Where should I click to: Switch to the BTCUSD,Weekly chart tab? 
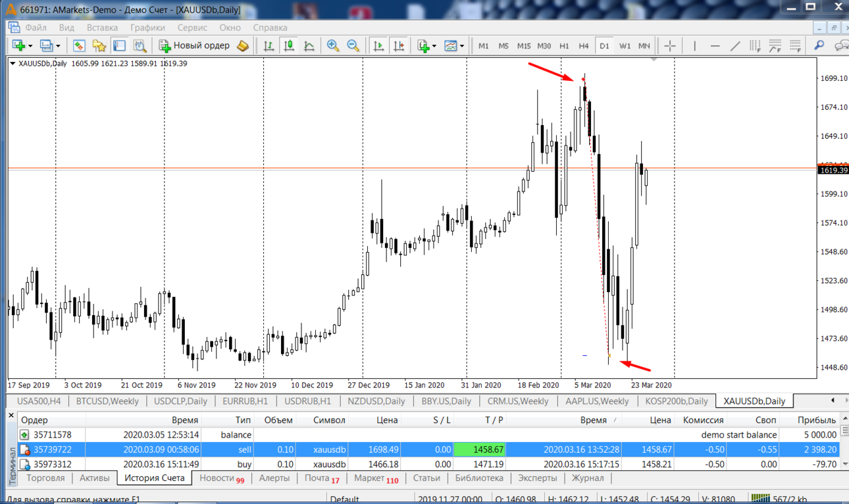coord(107,401)
